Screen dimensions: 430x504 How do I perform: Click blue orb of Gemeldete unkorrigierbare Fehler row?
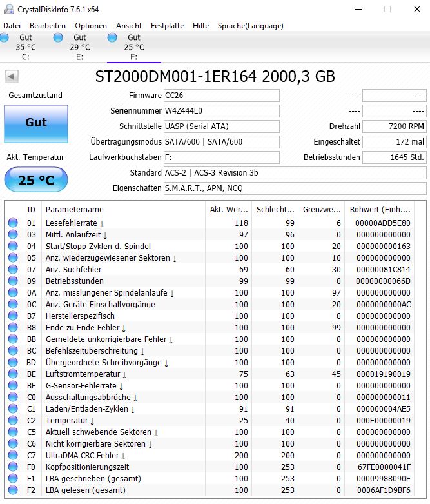tap(13, 339)
